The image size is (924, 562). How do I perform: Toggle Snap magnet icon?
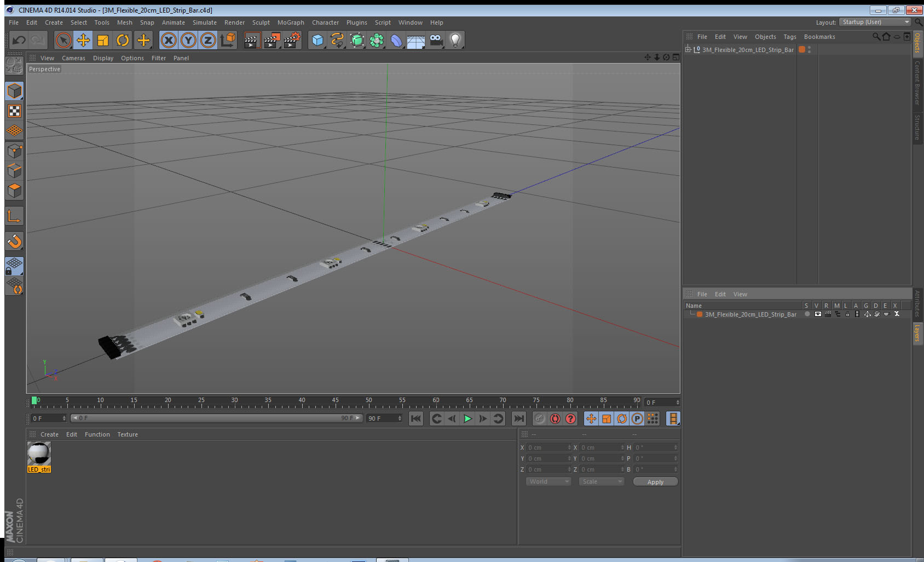coord(14,241)
